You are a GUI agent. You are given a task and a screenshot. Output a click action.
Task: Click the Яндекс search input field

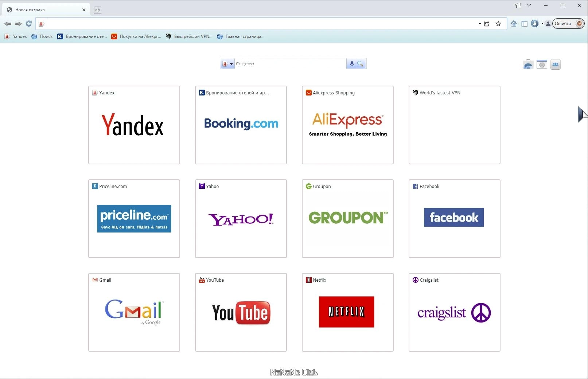click(290, 64)
